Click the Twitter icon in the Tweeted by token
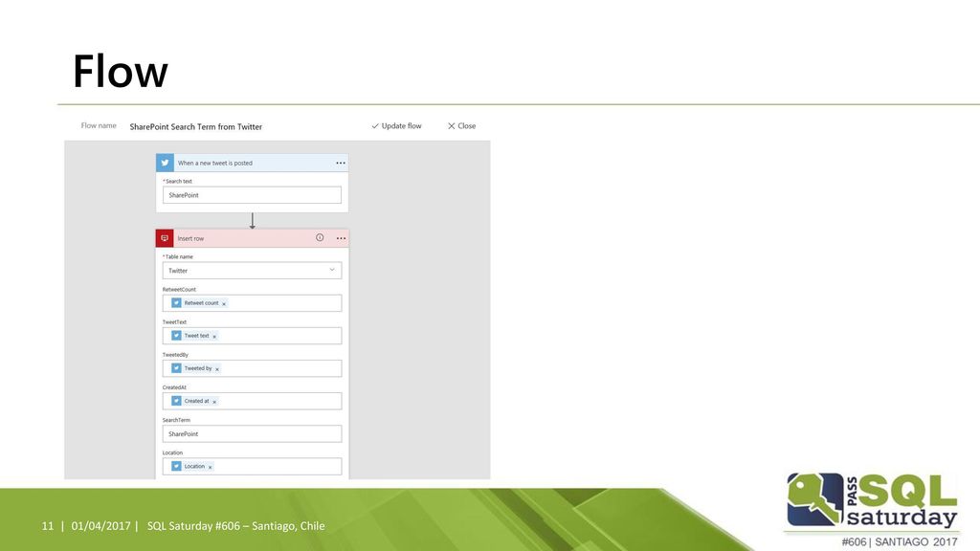Image resolution: width=980 pixels, height=551 pixels. click(176, 368)
